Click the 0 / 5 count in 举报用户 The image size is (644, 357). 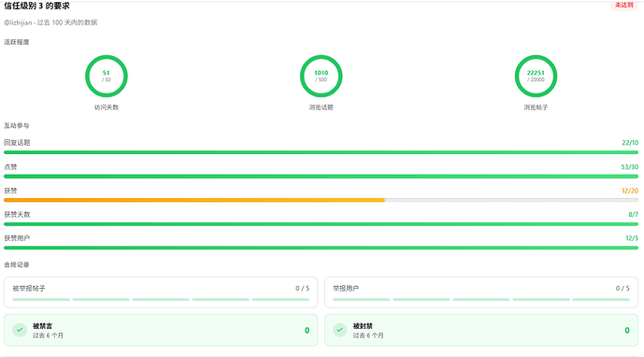(623, 289)
